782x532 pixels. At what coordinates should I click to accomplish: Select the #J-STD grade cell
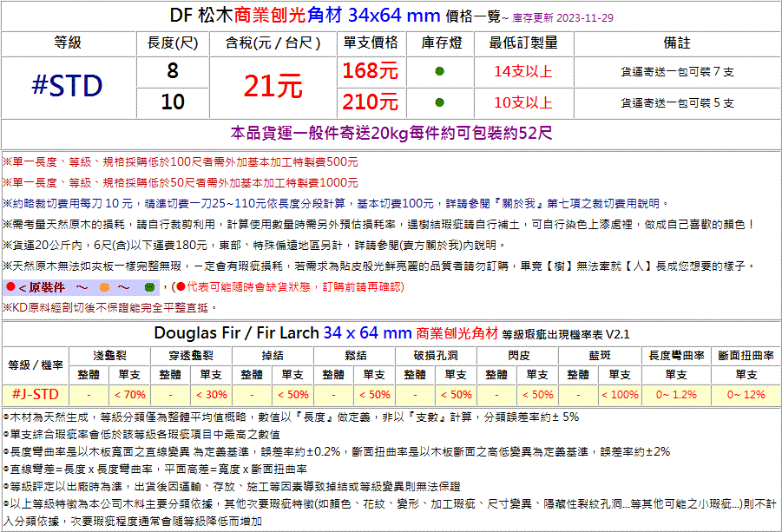[x=36, y=393]
